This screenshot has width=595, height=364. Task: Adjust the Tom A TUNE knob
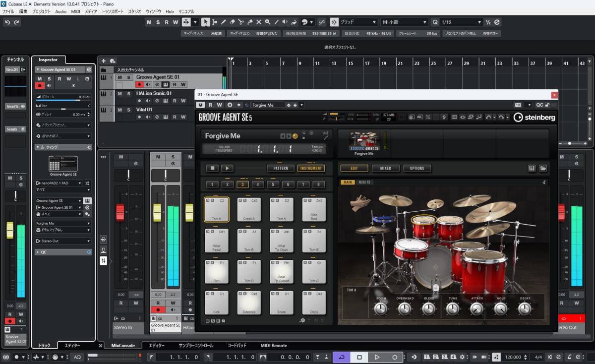coord(453,309)
